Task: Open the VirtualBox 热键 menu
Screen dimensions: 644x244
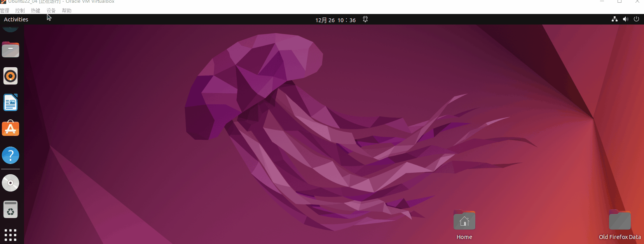Action: tap(36, 11)
